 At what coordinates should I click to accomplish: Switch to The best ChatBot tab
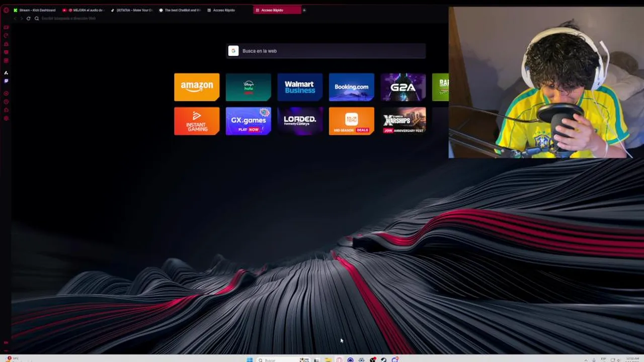coord(180,10)
